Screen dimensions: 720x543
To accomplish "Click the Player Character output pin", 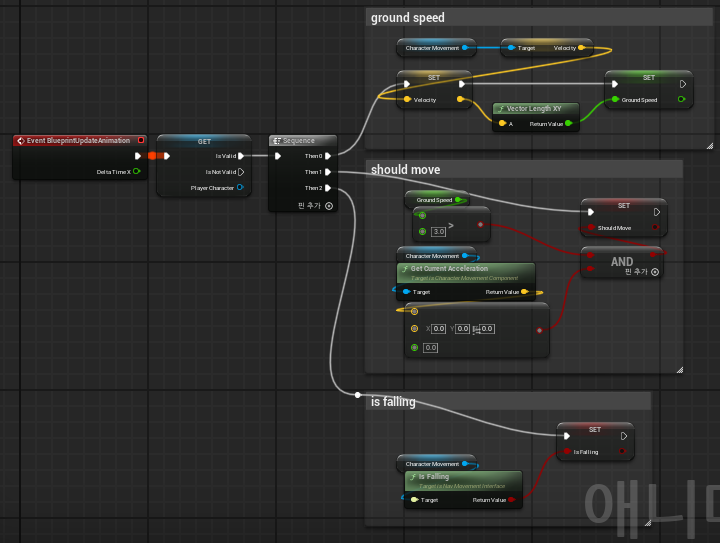I will pyautogui.click(x=240, y=187).
